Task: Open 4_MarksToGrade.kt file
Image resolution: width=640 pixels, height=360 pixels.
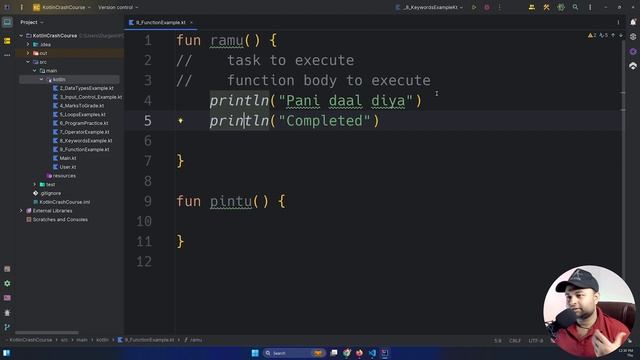Action: (x=78, y=106)
